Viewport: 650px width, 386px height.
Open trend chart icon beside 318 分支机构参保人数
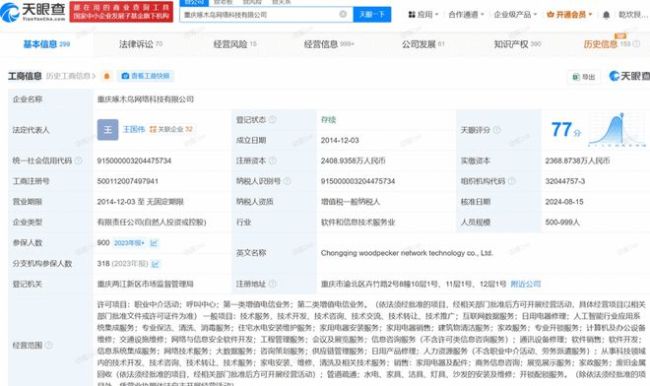coord(156,264)
